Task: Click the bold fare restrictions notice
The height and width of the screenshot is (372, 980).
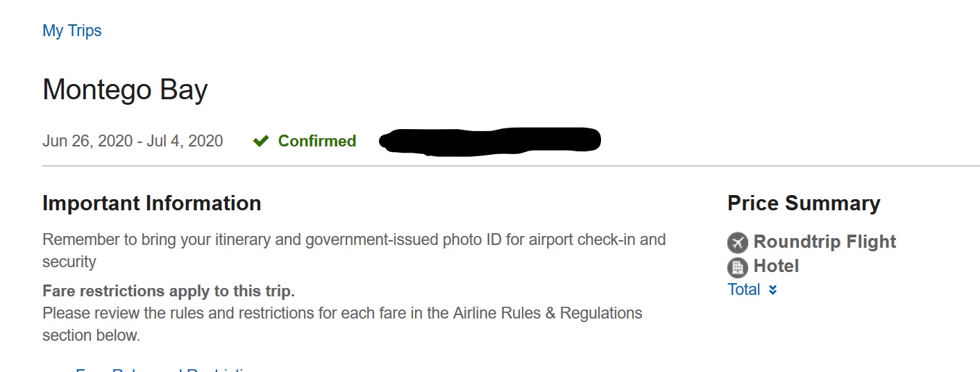Action: point(169,291)
